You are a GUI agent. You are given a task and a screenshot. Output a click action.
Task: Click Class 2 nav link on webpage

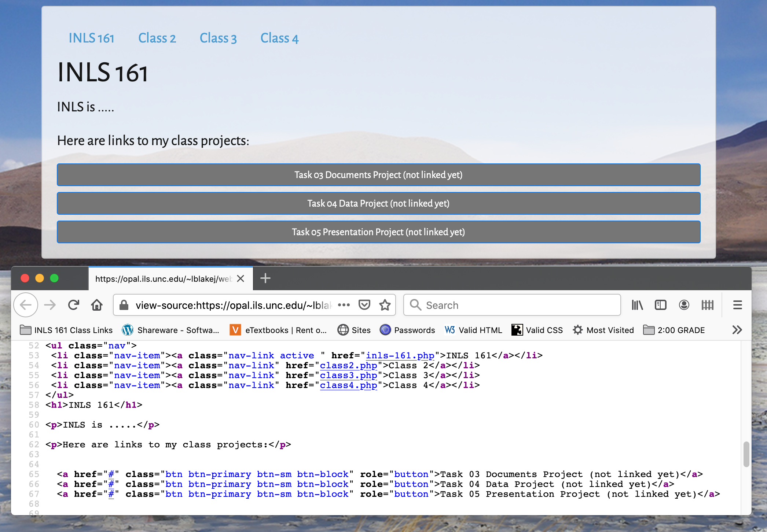click(x=157, y=38)
